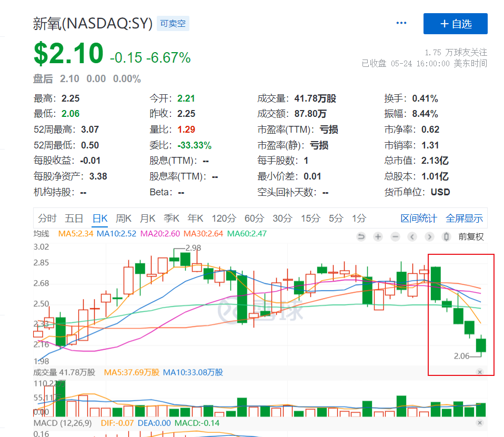Image resolution: width=504 pixels, height=437 pixels.
Task: Select the 月K monthly candlestick tab
Action: [x=148, y=219]
